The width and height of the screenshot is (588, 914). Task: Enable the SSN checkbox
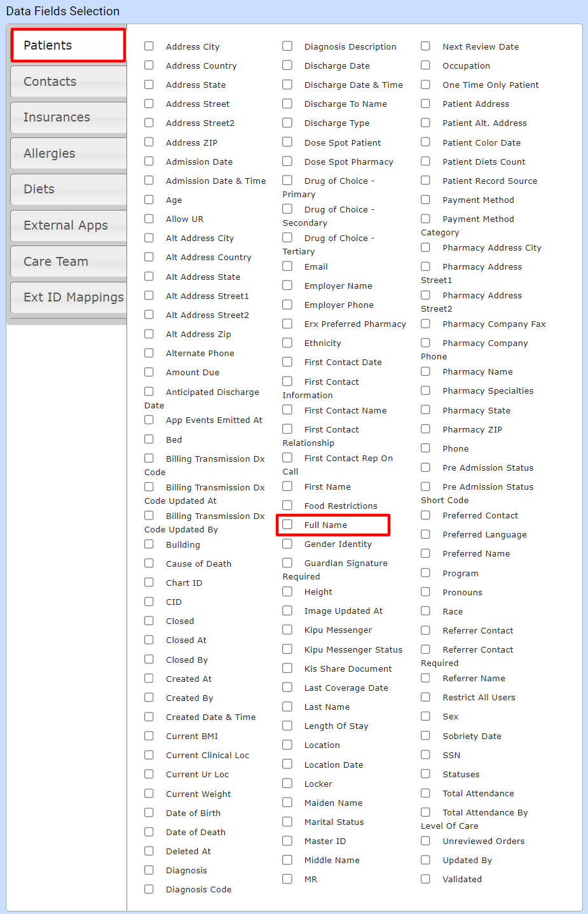(x=425, y=755)
